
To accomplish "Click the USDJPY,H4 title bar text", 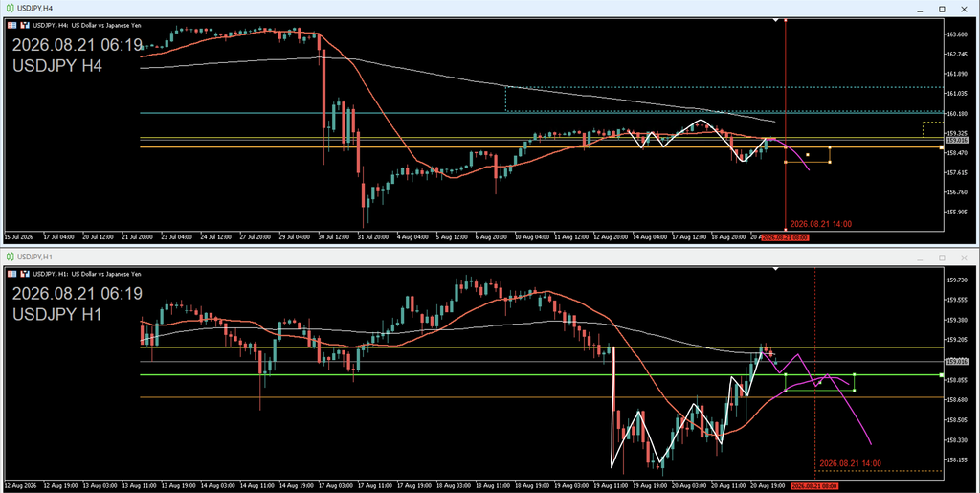I will (33, 9).
